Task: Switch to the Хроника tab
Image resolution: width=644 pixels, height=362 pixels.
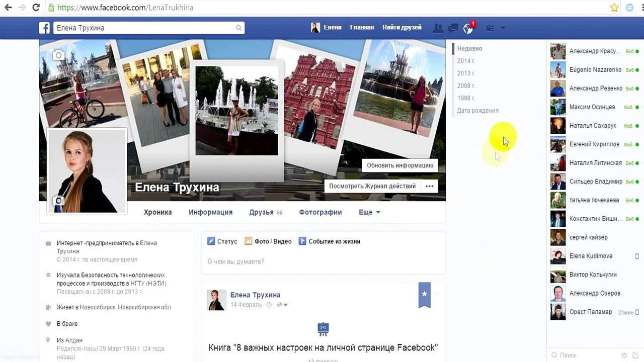Action: click(x=158, y=212)
